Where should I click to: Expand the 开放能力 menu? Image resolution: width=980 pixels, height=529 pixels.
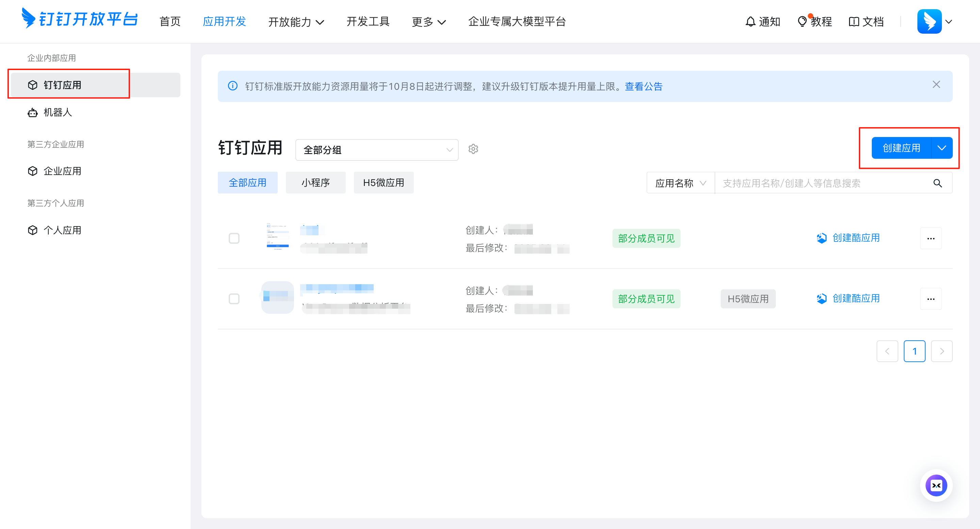[x=296, y=22]
